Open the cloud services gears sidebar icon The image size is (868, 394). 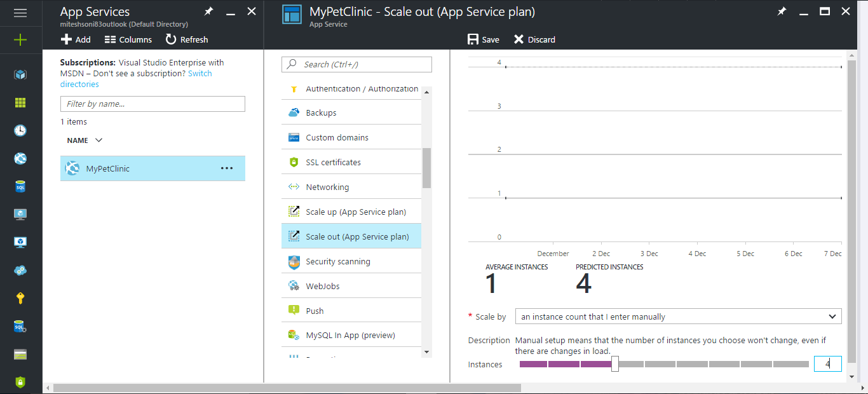pyautogui.click(x=20, y=270)
